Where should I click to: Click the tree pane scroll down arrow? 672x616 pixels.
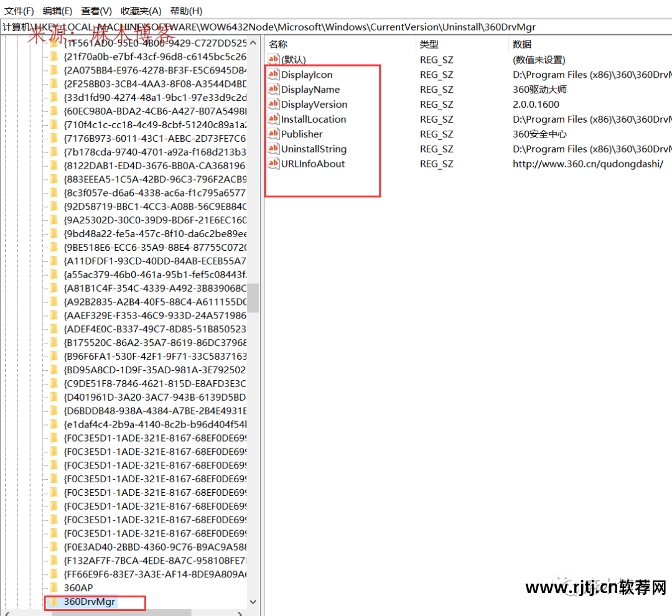pyautogui.click(x=253, y=602)
